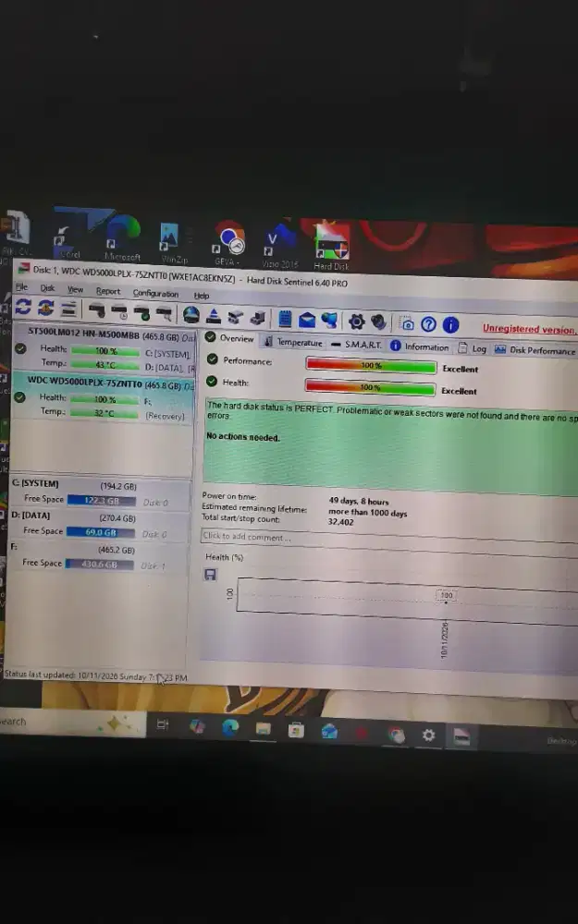Click the speaker/alert icon beside the gear
Screen dimensions: 578x924
click(378, 322)
